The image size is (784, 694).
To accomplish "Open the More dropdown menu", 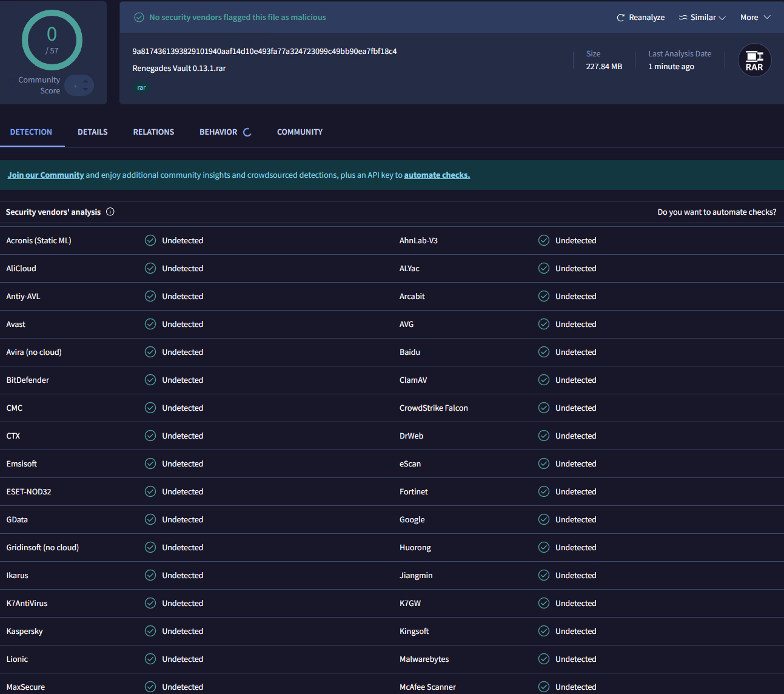I will click(x=755, y=18).
